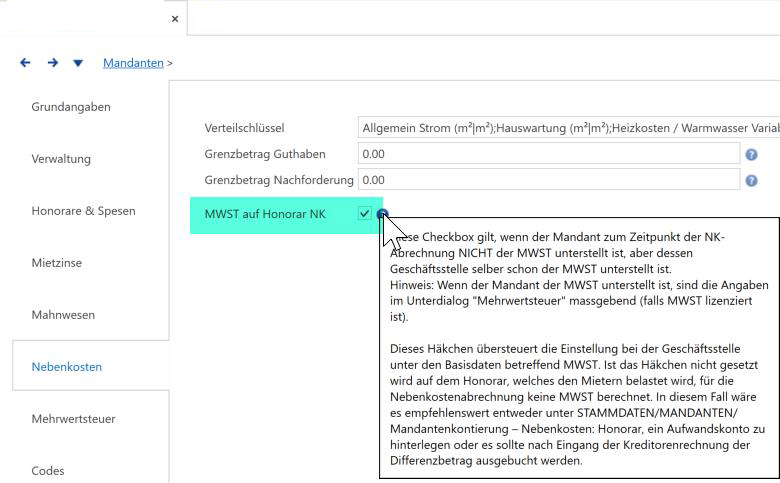Open the Codes section
This screenshot has width=780, height=483.
coord(48,471)
